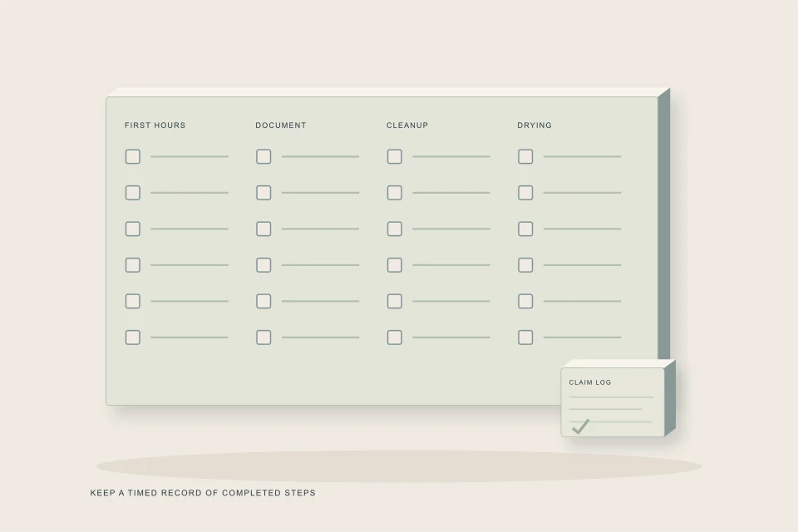Click the caption "Keep a timed record of completed steps"
The width and height of the screenshot is (798, 532).
tap(203, 493)
